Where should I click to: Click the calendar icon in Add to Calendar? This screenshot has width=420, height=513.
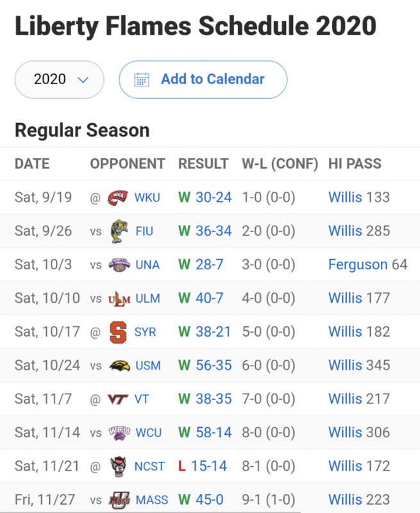[x=142, y=80]
